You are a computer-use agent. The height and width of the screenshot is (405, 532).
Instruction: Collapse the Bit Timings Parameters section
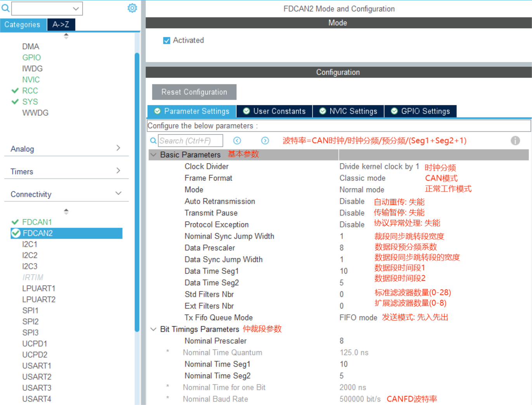pos(154,329)
